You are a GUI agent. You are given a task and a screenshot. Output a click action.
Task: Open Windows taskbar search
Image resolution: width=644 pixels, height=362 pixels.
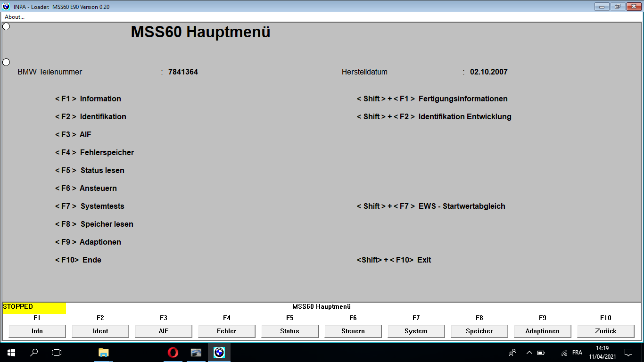tap(34, 353)
